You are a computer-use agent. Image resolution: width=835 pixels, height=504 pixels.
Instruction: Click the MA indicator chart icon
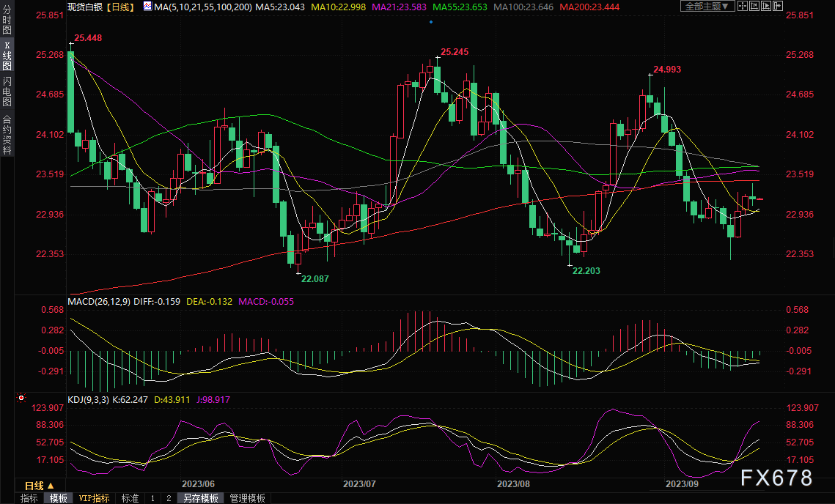[x=148, y=7]
